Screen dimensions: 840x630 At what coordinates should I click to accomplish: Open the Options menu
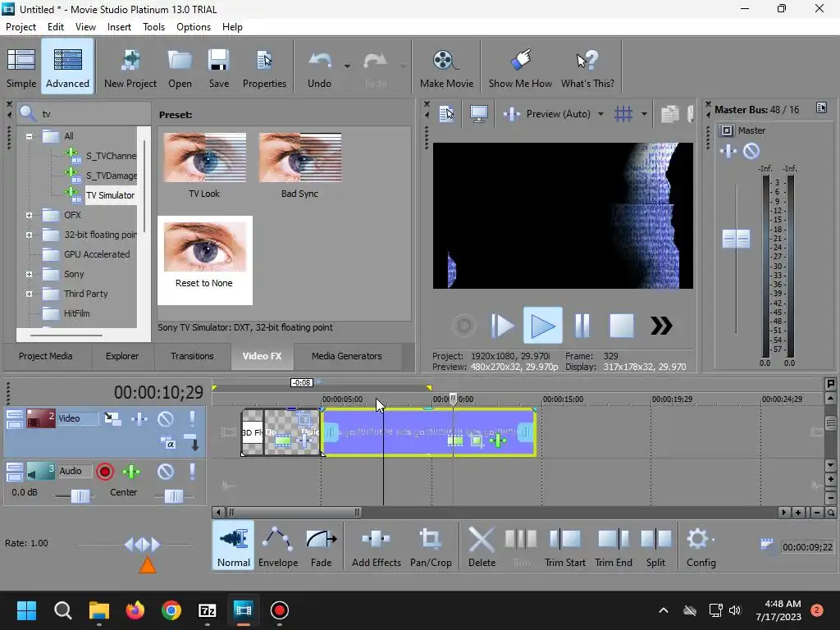[x=194, y=27]
